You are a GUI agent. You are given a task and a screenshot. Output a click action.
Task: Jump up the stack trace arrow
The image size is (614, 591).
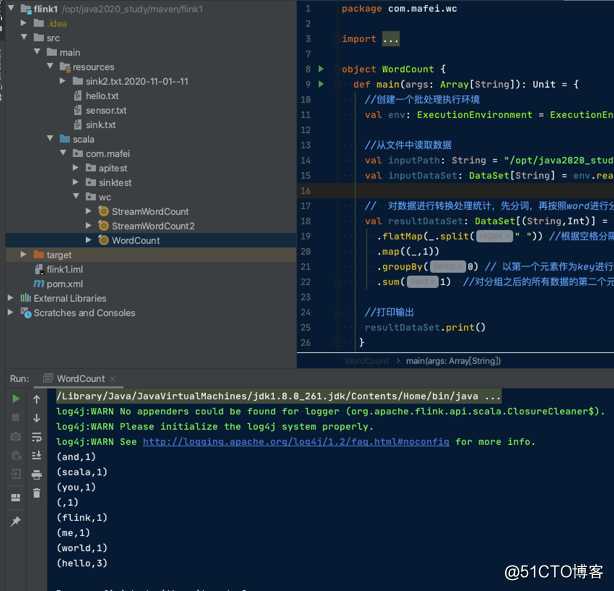pyautogui.click(x=36, y=399)
